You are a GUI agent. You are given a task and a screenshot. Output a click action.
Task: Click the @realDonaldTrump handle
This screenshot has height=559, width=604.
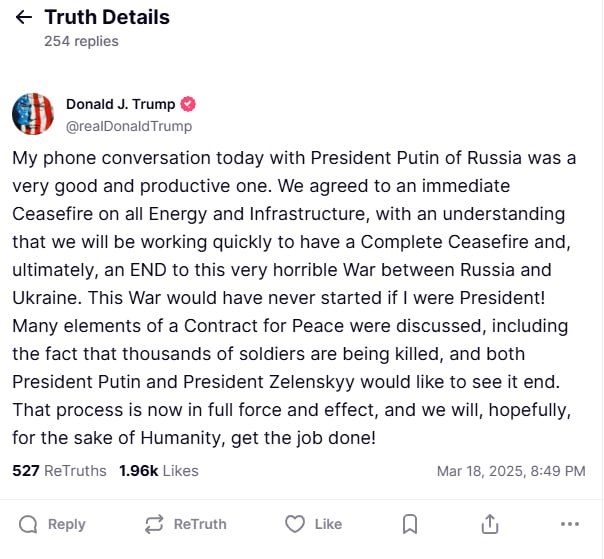point(129,126)
